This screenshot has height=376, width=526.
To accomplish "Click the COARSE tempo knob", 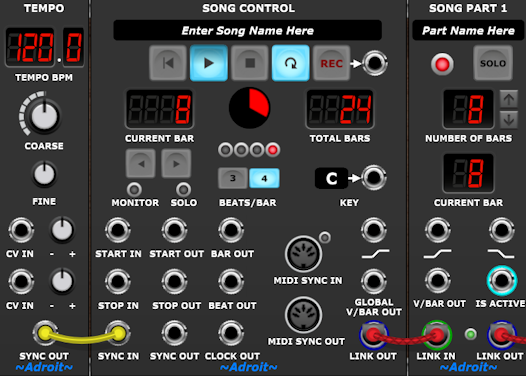I will 44,116.
